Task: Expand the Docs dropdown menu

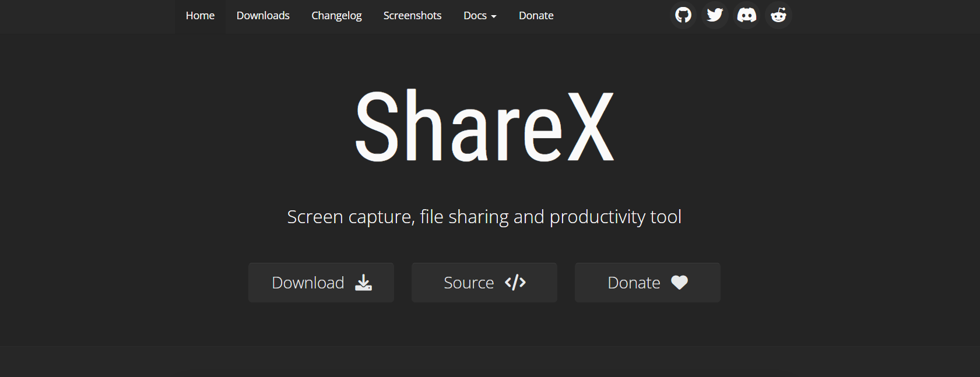Action: pyautogui.click(x=480, y=16)
